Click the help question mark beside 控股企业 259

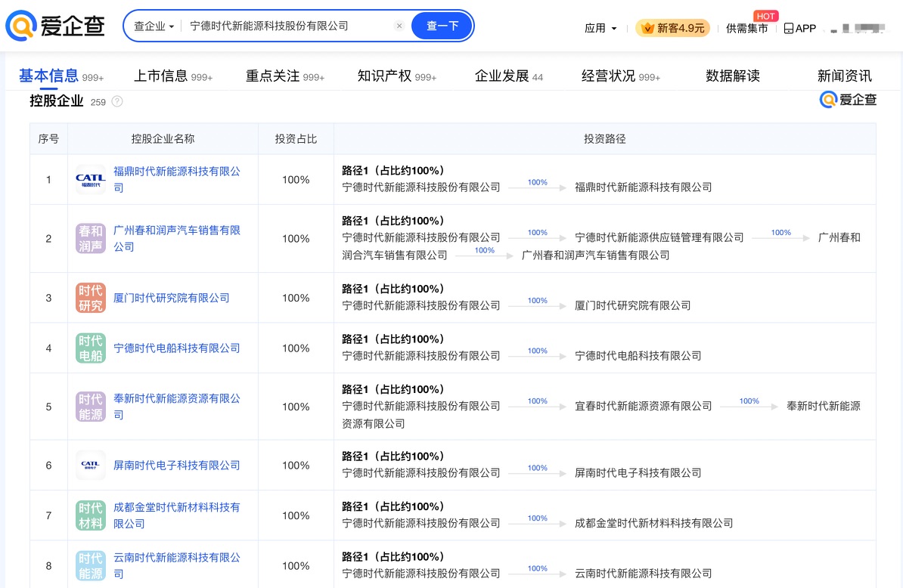click(x=117, y=100)
